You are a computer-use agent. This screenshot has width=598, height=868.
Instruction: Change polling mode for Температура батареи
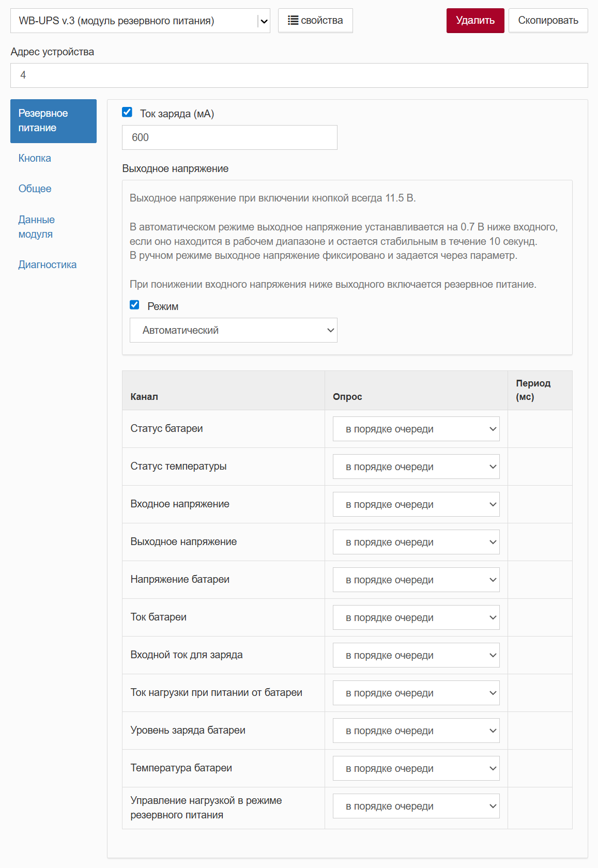[x=416, y=768]
